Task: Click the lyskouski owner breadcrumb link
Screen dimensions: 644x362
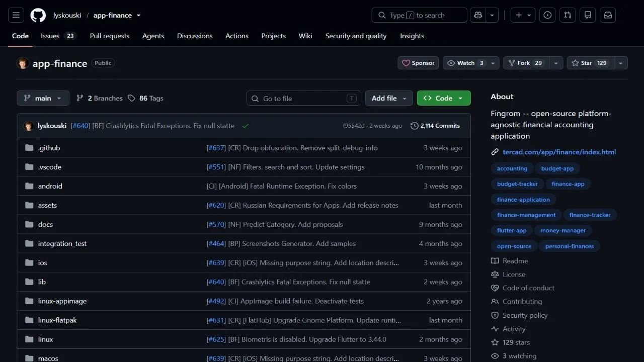Action: coord(67,15)
